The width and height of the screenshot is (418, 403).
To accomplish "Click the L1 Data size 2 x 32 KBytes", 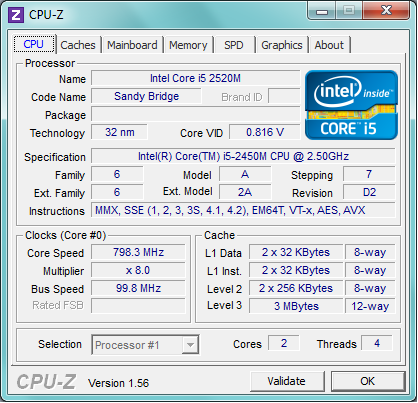I will 296,252.
